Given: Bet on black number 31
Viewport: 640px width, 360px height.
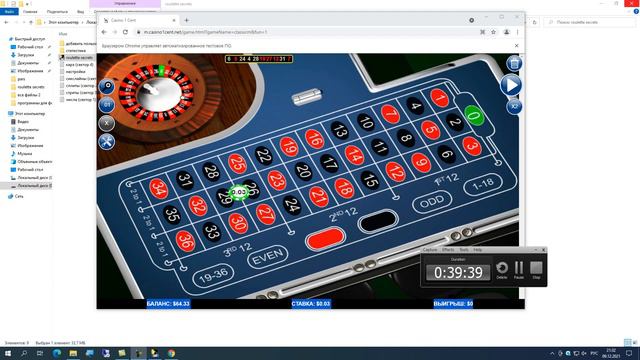Looking at the screenshot, I should (x=185, y=180).
